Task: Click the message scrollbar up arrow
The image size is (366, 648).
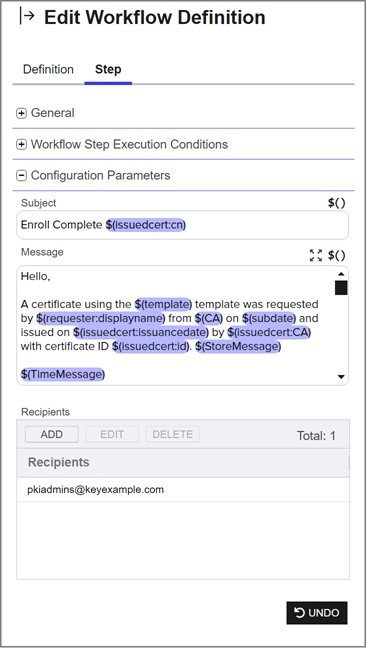Action: (341, 274)
